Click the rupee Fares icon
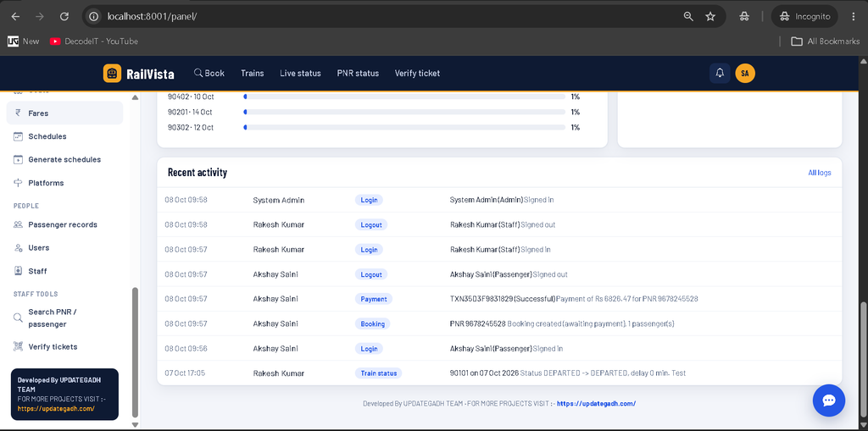The width and height of the screenshot is (868, 431). pyautogui.click(x=18, y=113)
